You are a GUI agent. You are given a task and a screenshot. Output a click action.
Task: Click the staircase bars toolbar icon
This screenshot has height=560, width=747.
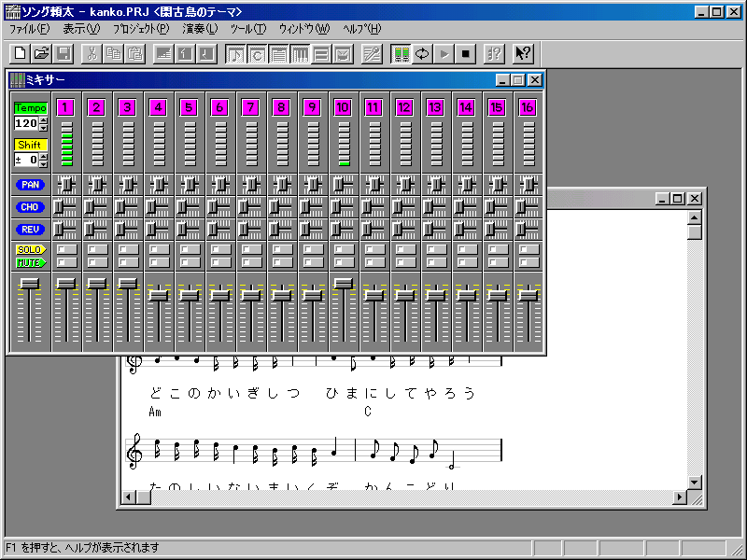[164, 54]
